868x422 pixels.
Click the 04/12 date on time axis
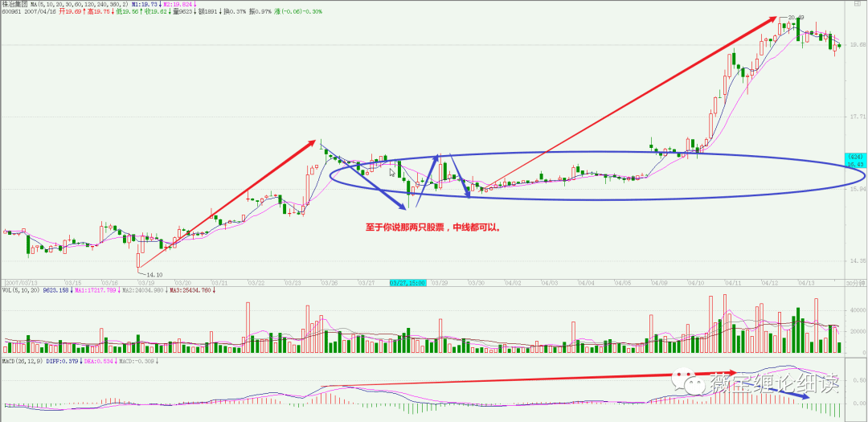pyautogui.click(x=769, y=282)
